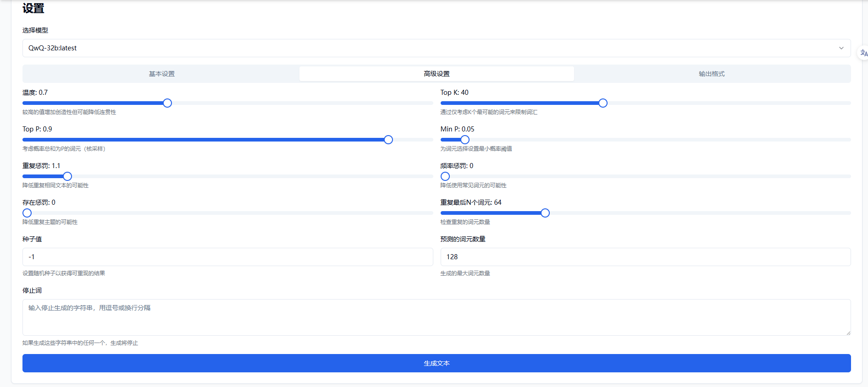Click the 存在惩罚 slider handle

(27, 213)
